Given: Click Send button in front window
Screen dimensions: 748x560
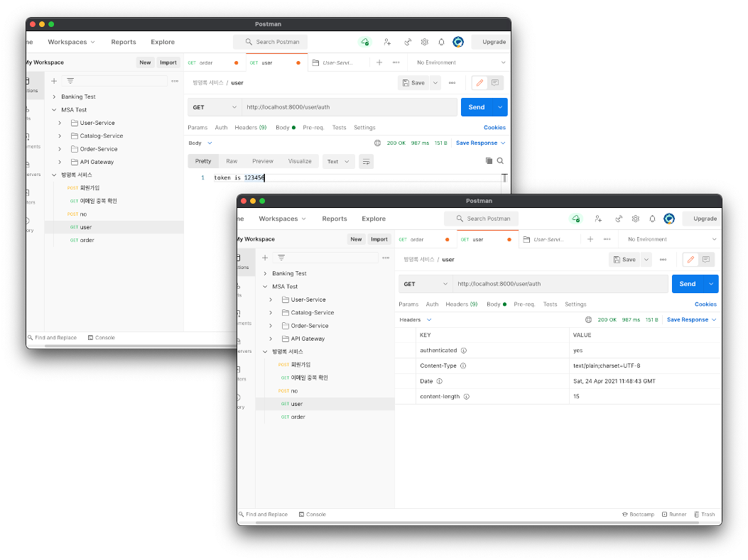Looking at the screenshot, I should click(x=688, y=284).
